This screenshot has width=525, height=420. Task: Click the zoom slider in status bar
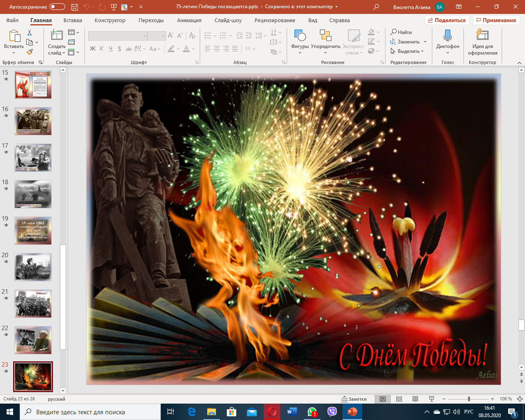coord(469,399)
